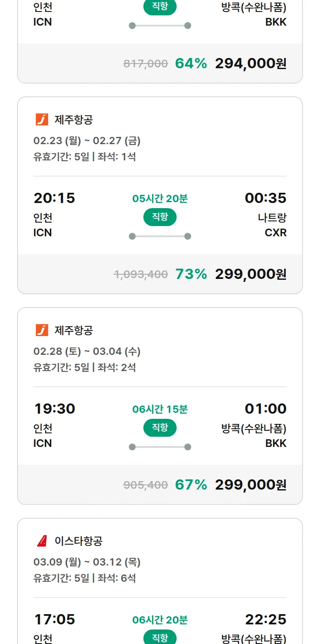320x644 pixels.
Task: Click the crossed-out 1,093,400 original price
Action: [x=141, y=274]
